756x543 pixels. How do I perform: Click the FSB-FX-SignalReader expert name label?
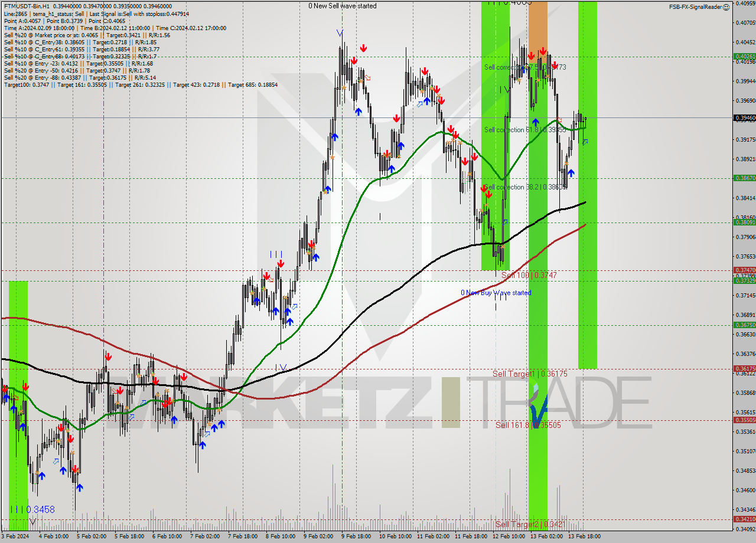tap(695, 6)
